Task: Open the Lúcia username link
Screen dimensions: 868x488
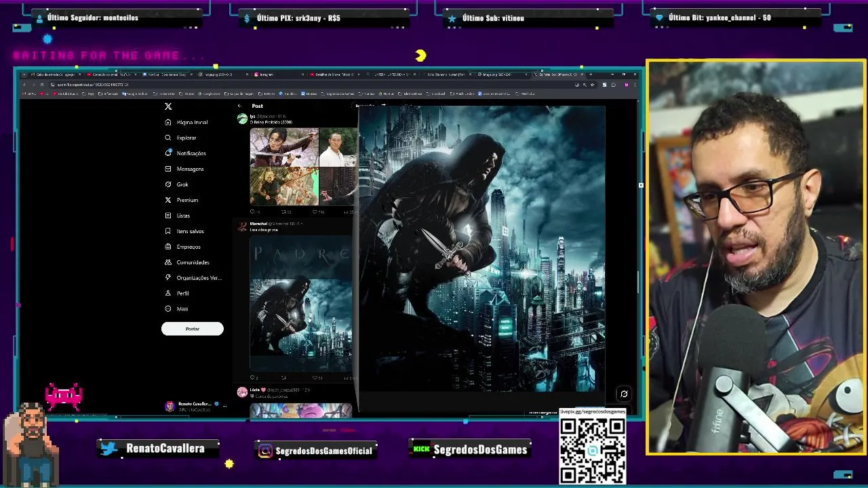Action: [x=255, y=390]
